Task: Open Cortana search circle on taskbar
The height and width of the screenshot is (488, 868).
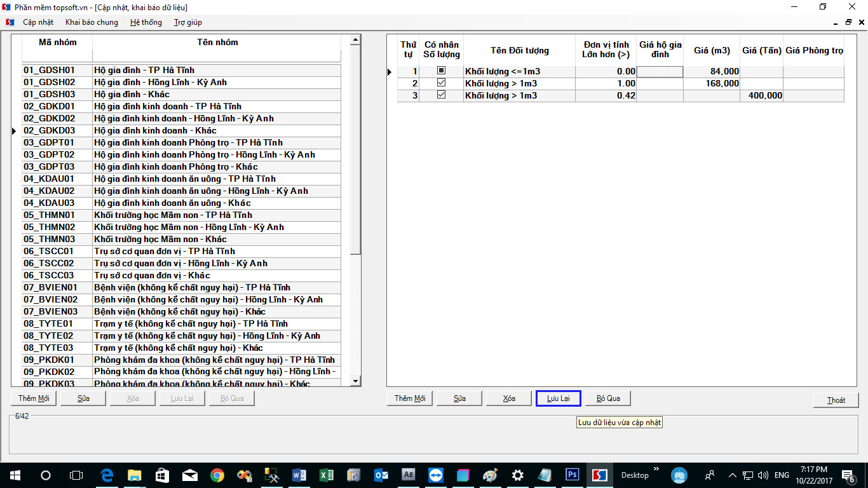Action: (x=45, y=475)
